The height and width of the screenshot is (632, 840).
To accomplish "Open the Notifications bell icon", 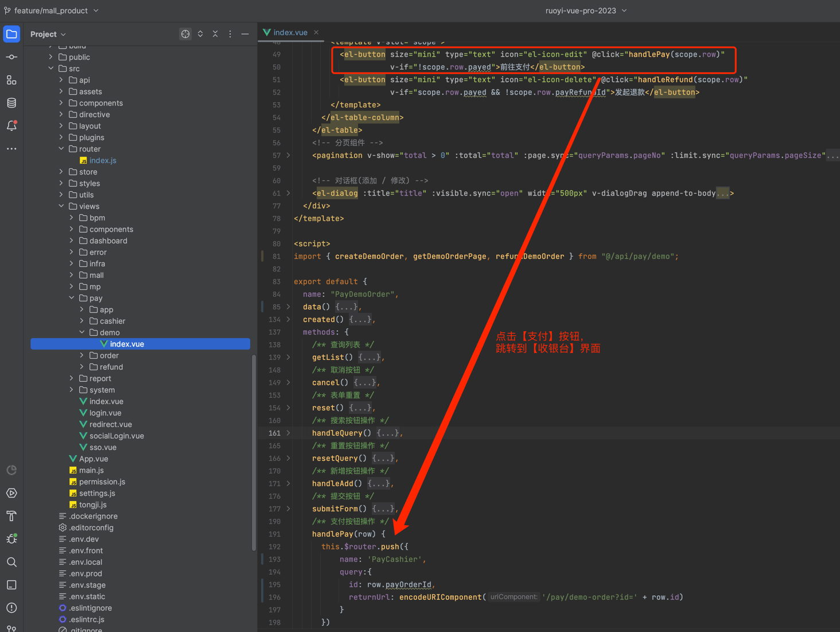I will (11, 126).
